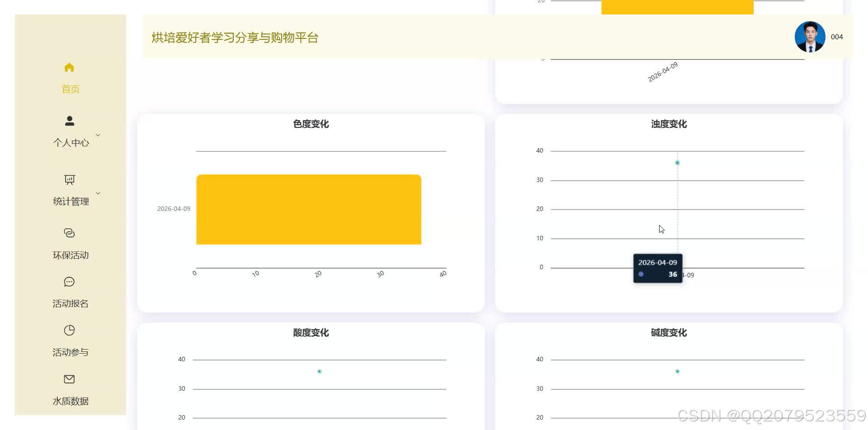Click the rotated 2026-04-09 label in top chart
This screenshot has width=868, height=430.
click(x=663, y=72)
